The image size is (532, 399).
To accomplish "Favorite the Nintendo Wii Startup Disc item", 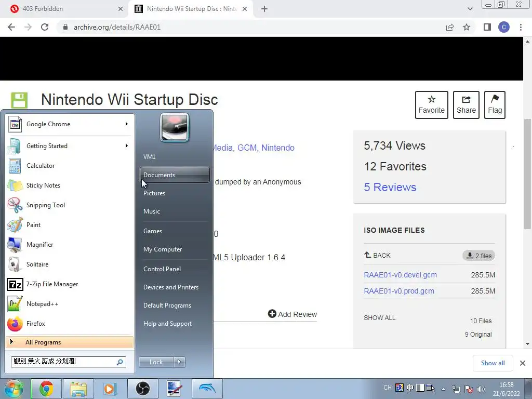I will 432,105.
